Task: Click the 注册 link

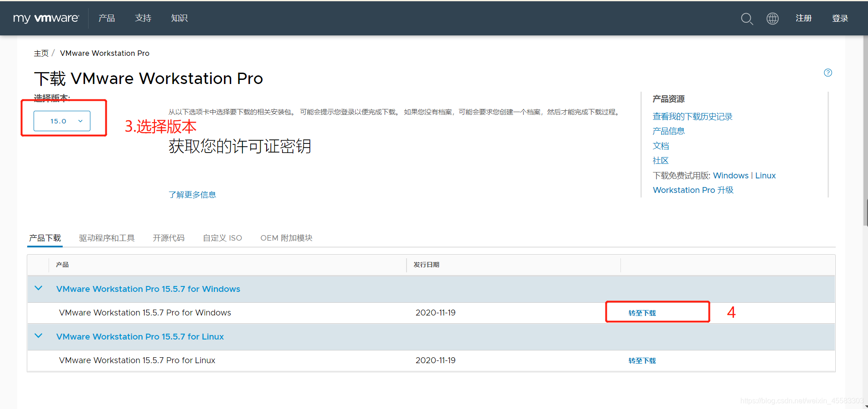Action: click(804, 18)
